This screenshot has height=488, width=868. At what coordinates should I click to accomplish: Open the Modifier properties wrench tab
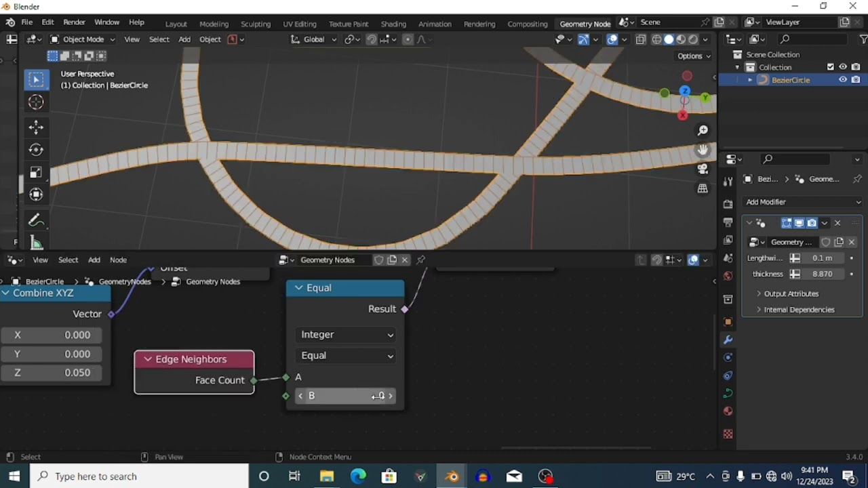coord(728,340)
